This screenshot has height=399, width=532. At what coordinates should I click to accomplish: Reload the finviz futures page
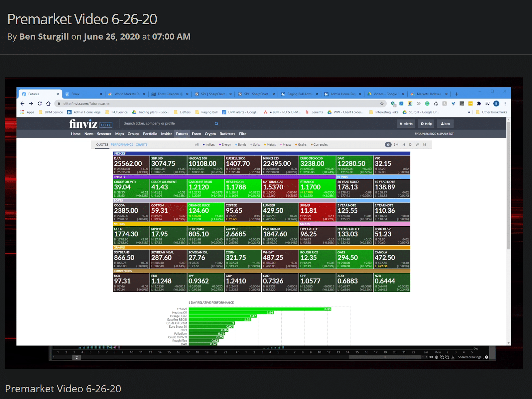pyautogui.click(x=40, y=103)
